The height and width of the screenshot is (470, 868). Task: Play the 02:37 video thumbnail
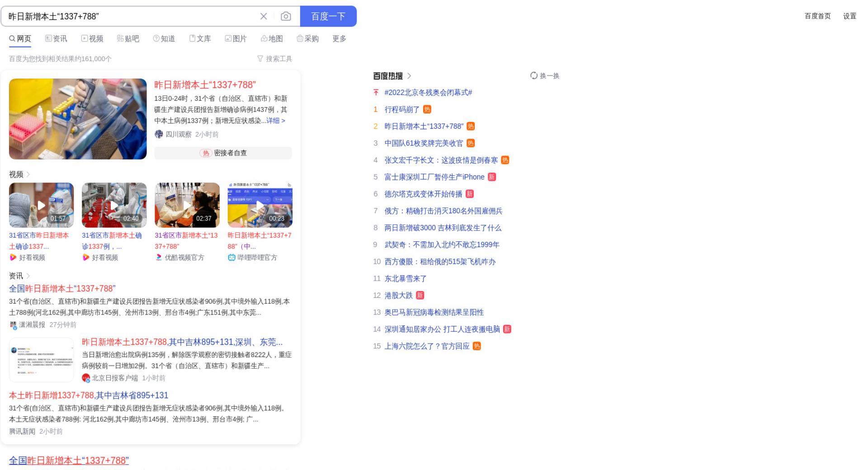[x=187, y=205]
